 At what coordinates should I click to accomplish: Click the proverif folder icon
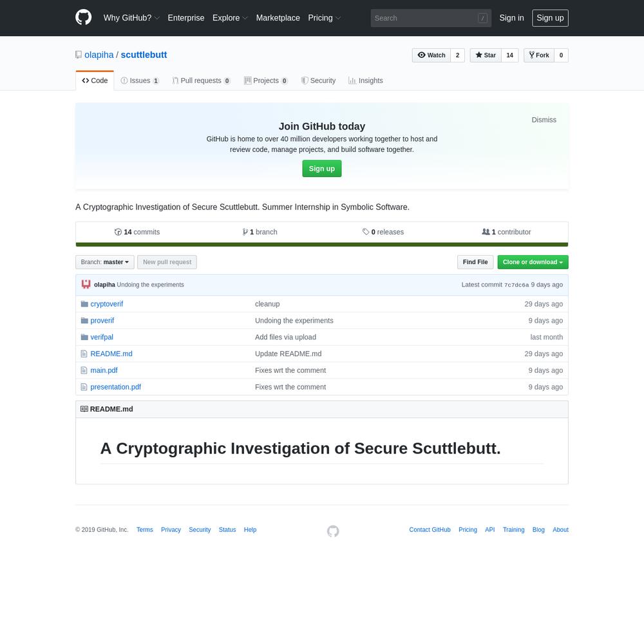[x=84, y=320]
